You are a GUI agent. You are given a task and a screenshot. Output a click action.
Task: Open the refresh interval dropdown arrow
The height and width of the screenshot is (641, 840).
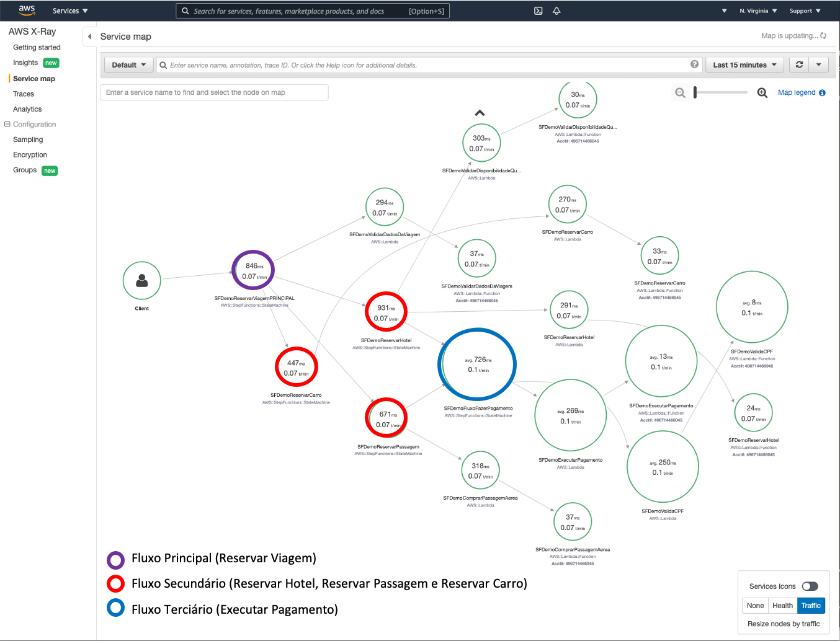[x=819, y=64]
